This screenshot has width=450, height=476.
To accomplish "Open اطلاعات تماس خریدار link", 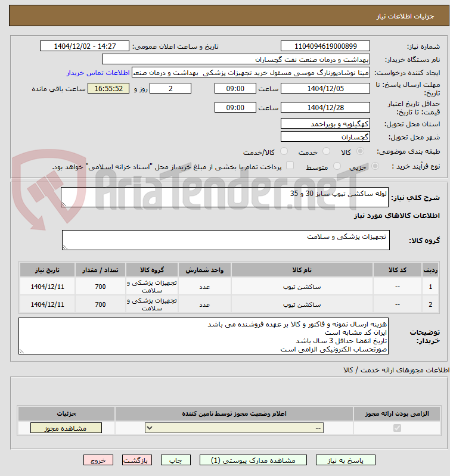I will point(98,73).
